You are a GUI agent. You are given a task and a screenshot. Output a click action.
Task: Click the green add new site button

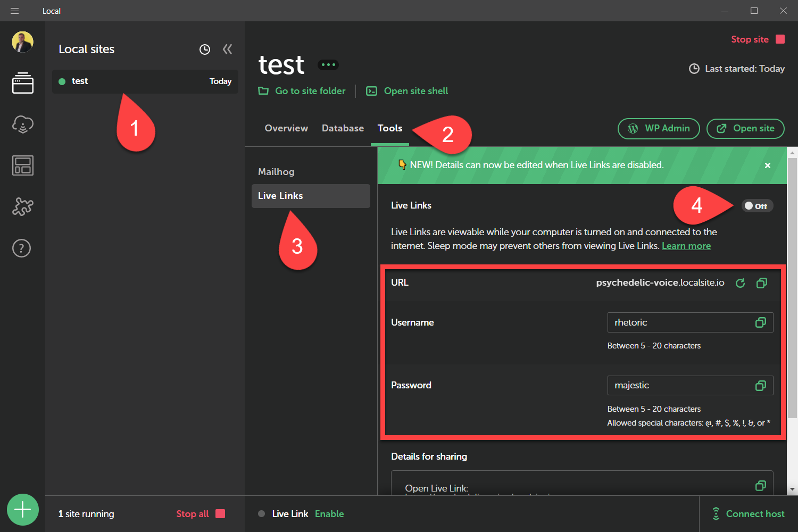22,510
